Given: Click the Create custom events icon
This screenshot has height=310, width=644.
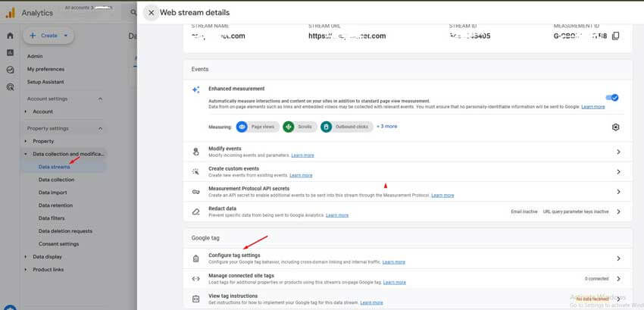Looking at the screenshot, I should (196, 171).
